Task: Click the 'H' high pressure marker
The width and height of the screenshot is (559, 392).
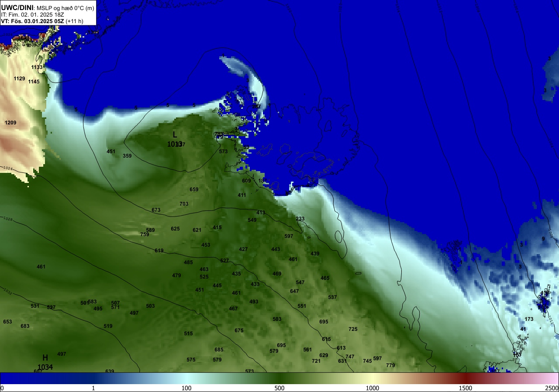Action: (45, 358)
